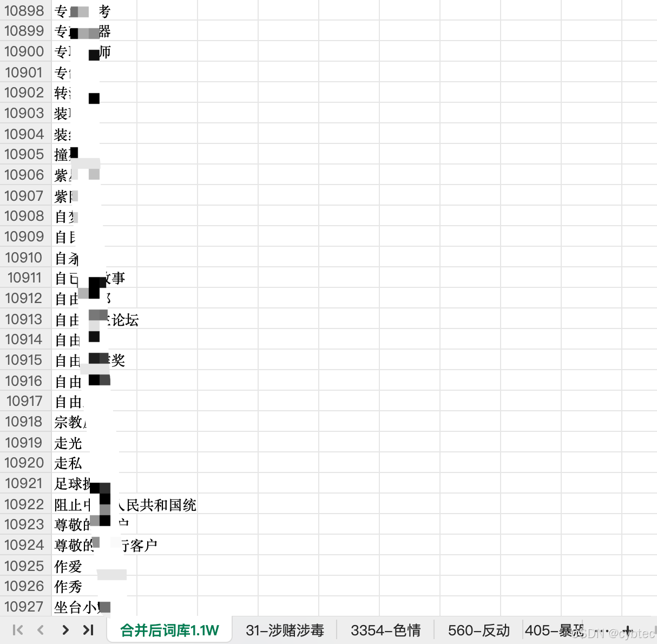Click the cell containing 走光
Image resolution: width=657 pixels, height=644 pixels.
(x=94, y=442)
